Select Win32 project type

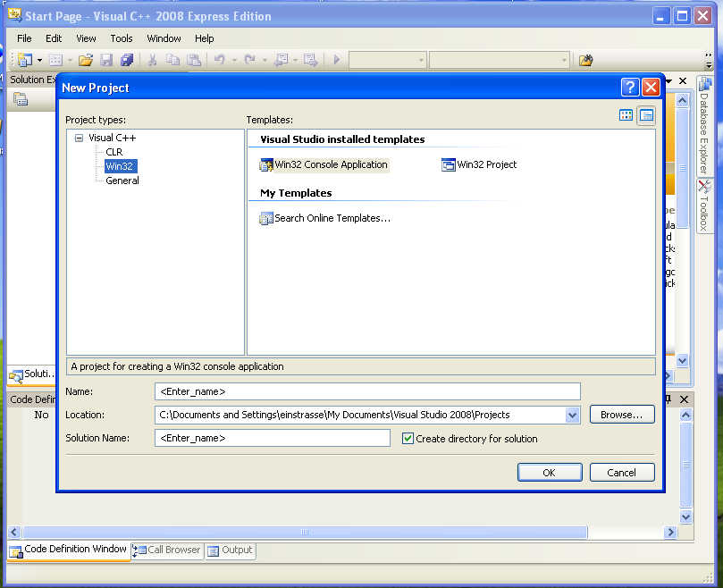120,166
